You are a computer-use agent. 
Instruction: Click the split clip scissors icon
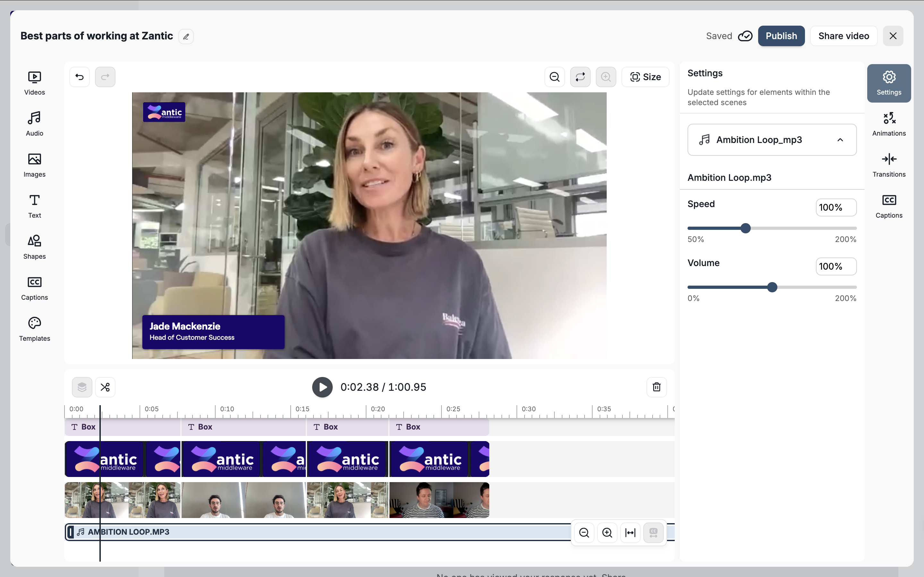pyautogui.click(x=105, y=387)
